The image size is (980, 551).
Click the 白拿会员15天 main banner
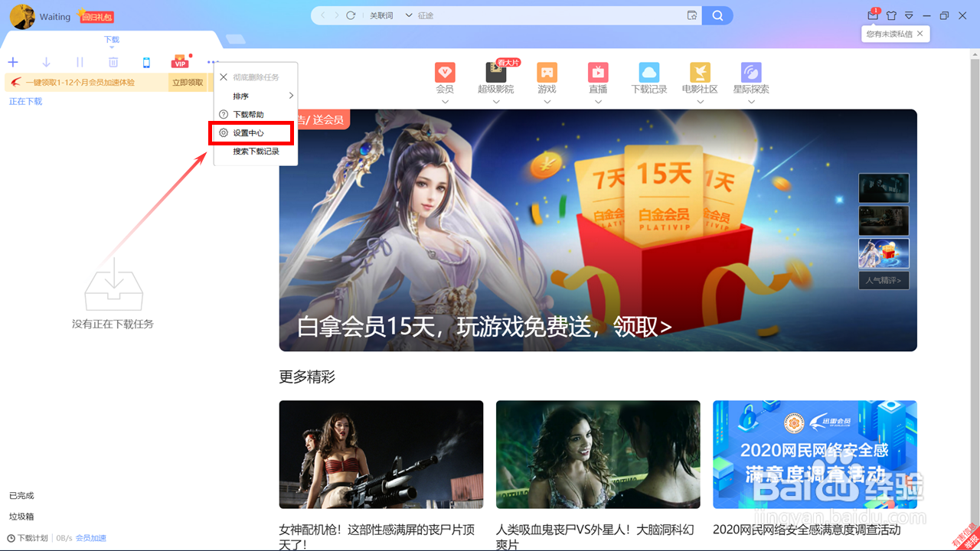tap(598, 230)
